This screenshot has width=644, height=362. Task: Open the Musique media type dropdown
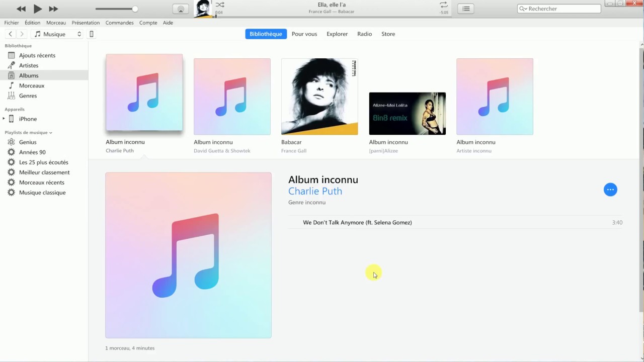point(58,34)
